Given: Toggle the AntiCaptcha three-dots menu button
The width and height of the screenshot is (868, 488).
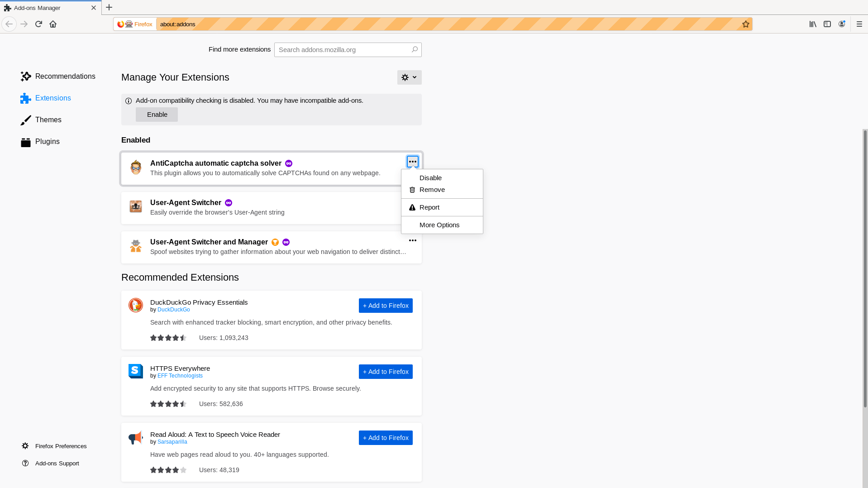Looking at the screenshot, I should point(413,162).
